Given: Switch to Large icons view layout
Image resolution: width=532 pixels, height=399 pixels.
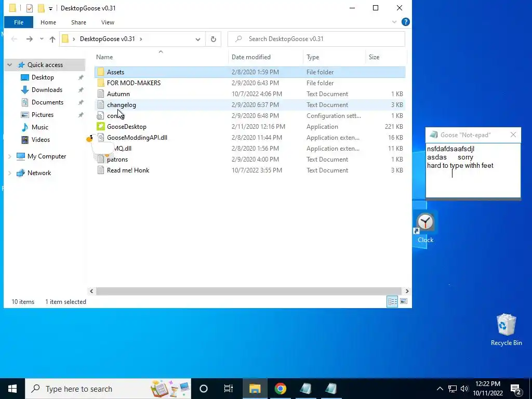Looking at the screenshot, I should point(404,301).
